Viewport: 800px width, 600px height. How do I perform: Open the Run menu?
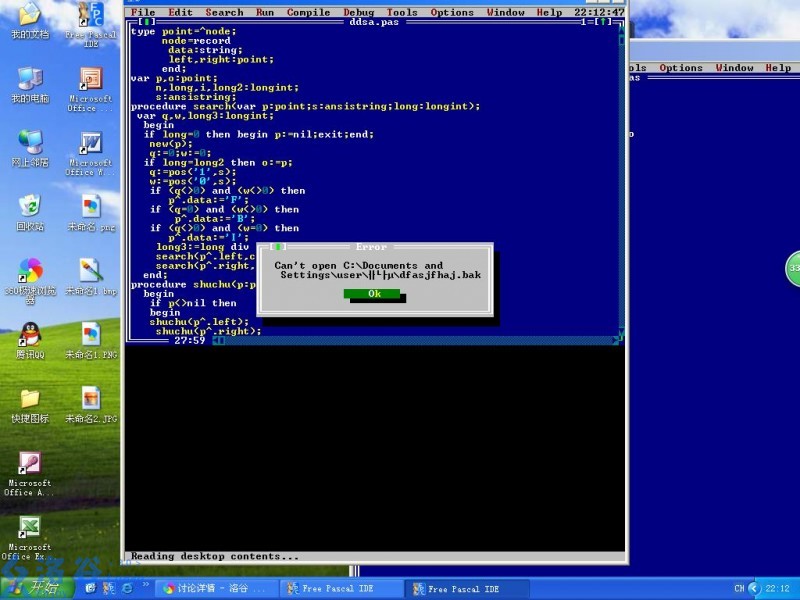coord(265,12)
